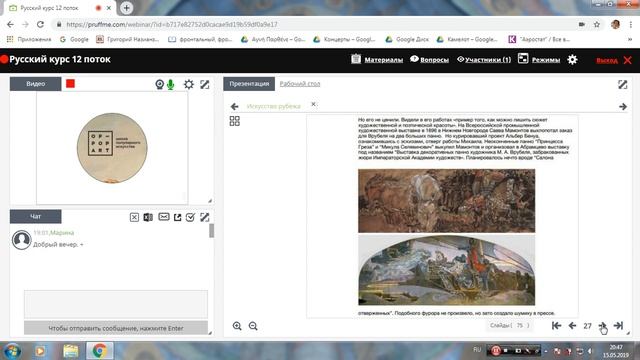Open Участники (1) list
The height and width of the screenshot is (360, 640).
coord(484,60)
